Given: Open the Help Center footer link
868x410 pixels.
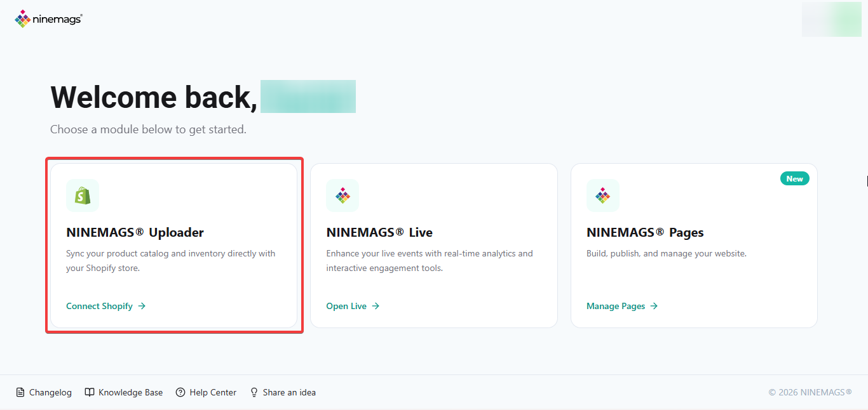Looking at the screenshot, I should point(206,392).
